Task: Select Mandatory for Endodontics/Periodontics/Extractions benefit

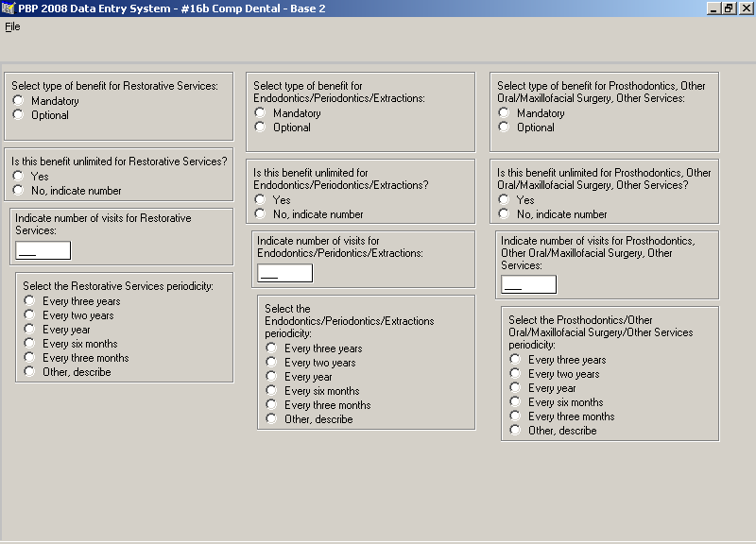Action: [261, 113]
